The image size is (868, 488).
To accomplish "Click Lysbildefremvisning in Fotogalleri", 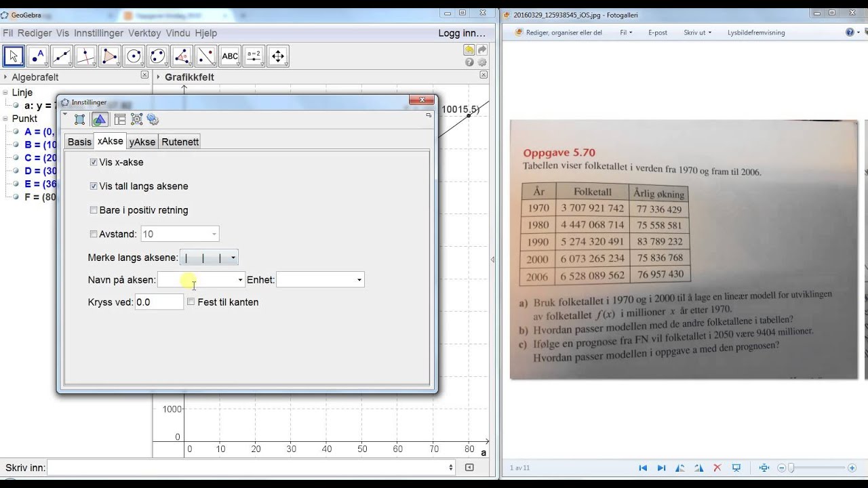I will click(756, 32).
